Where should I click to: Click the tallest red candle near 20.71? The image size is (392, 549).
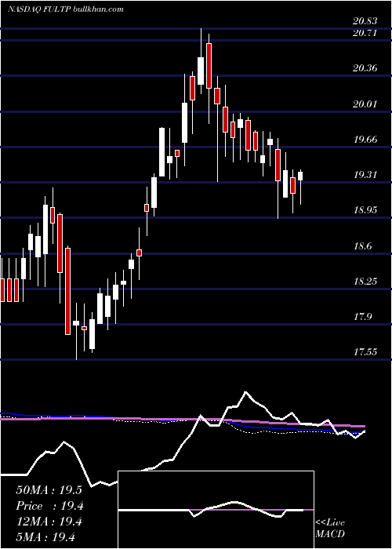coord(209,66)
